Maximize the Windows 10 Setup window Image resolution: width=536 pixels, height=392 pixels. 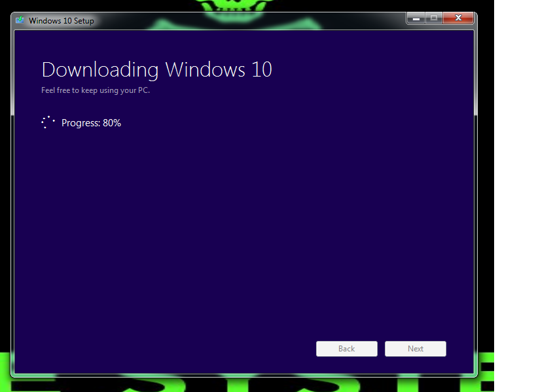(434, 18)
